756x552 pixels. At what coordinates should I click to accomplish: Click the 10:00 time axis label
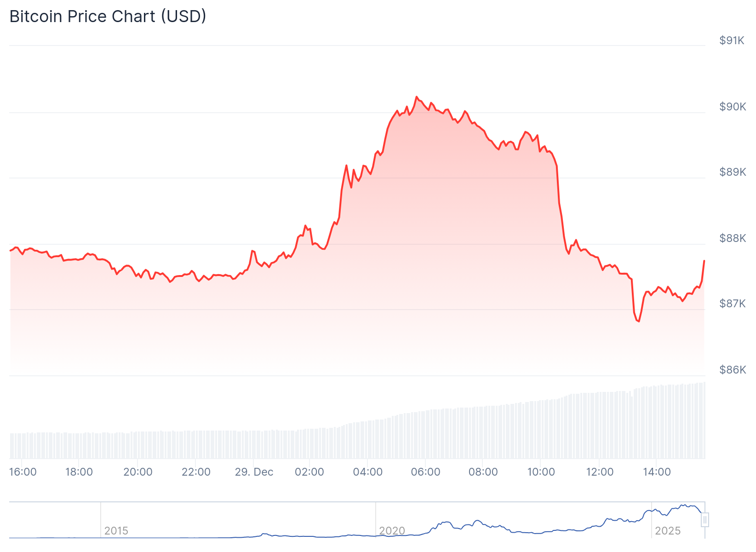click(x=541, y=472)
